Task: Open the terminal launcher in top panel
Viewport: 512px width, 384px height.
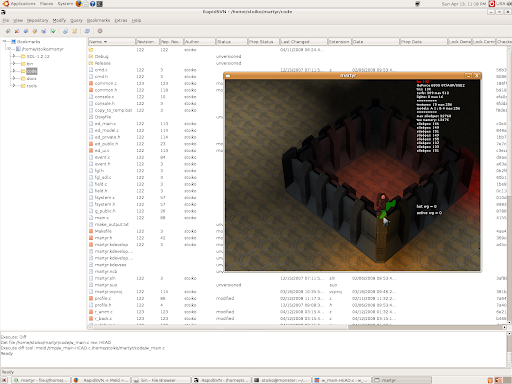Action: point(99,4)
